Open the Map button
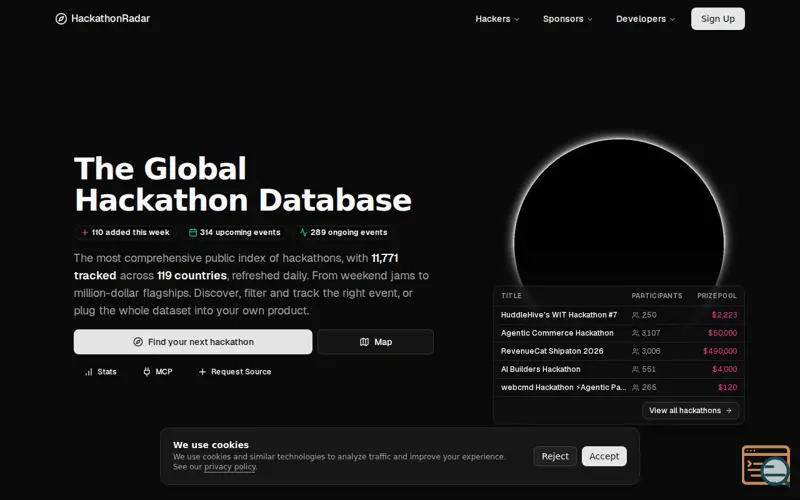The height and width of the screenshot is (500, 800). [376, 342]
